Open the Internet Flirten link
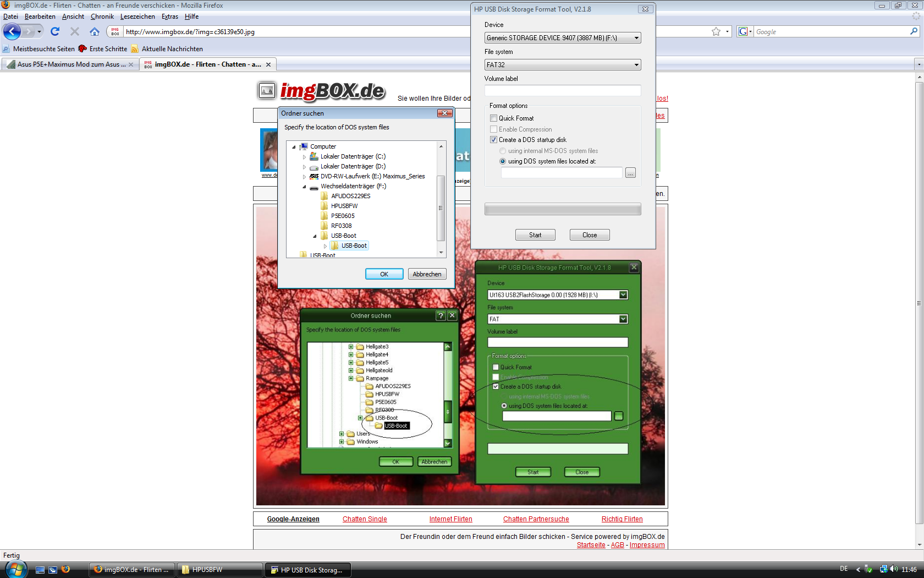Screen dimensions: 924x578 click(450, 519)
